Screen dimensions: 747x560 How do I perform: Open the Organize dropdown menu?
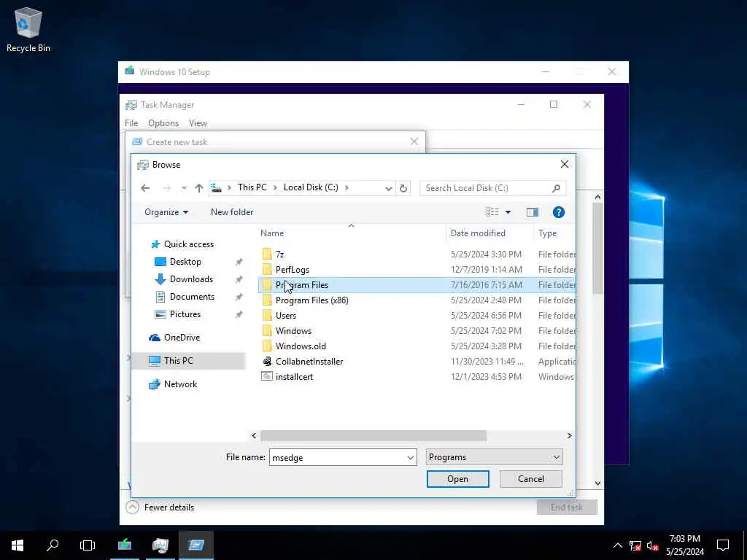tap(166, 212)
